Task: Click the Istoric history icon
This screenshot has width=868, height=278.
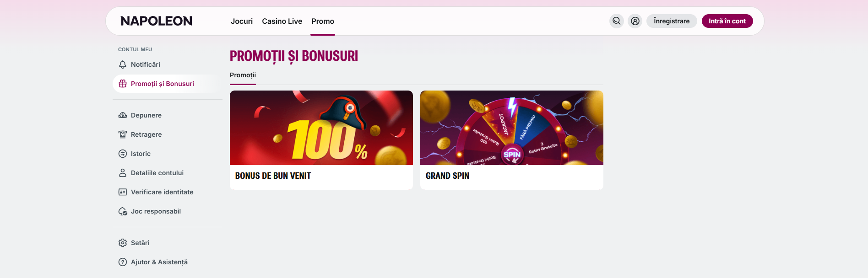Action: (123, 154)
